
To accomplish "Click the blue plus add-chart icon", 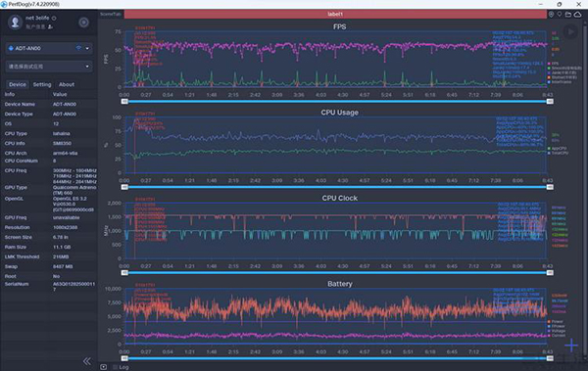I will [571, 345].
